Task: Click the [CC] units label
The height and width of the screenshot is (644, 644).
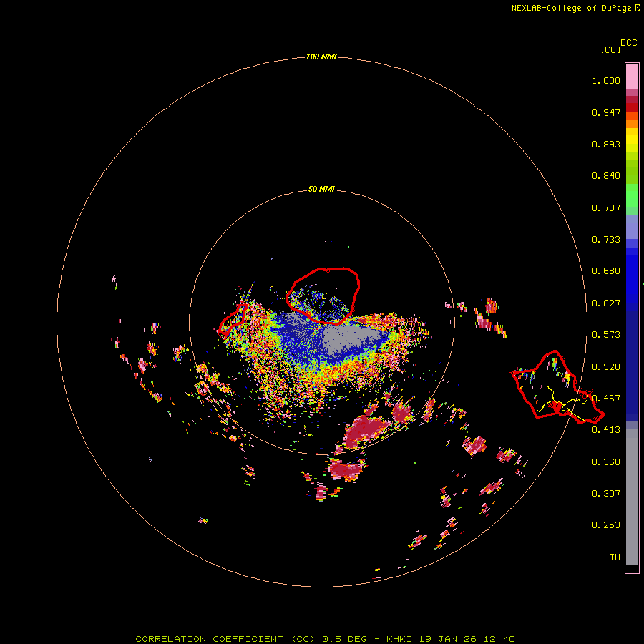Action: click(x=610, y=49)
